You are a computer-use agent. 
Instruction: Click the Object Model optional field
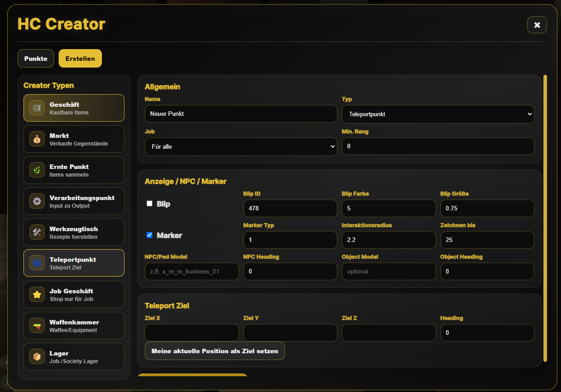pos(389,271)
